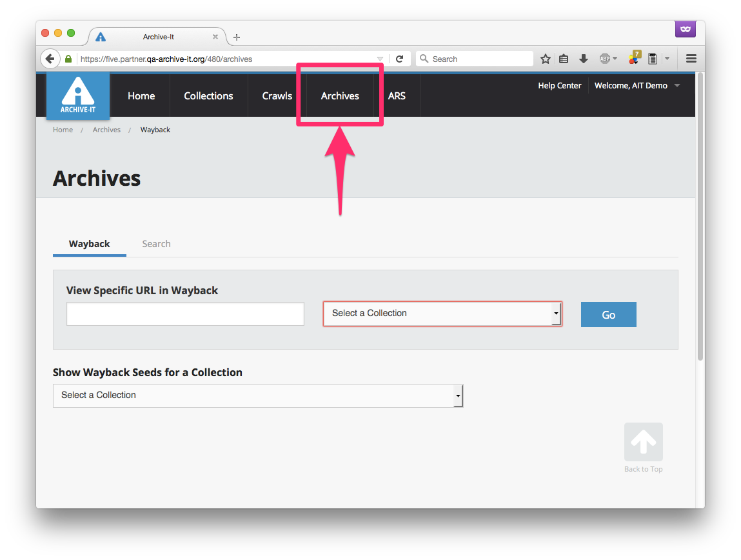Click the Archive-It logo
The width and height of the screenshot is (741, 560).
click(77, 95)
